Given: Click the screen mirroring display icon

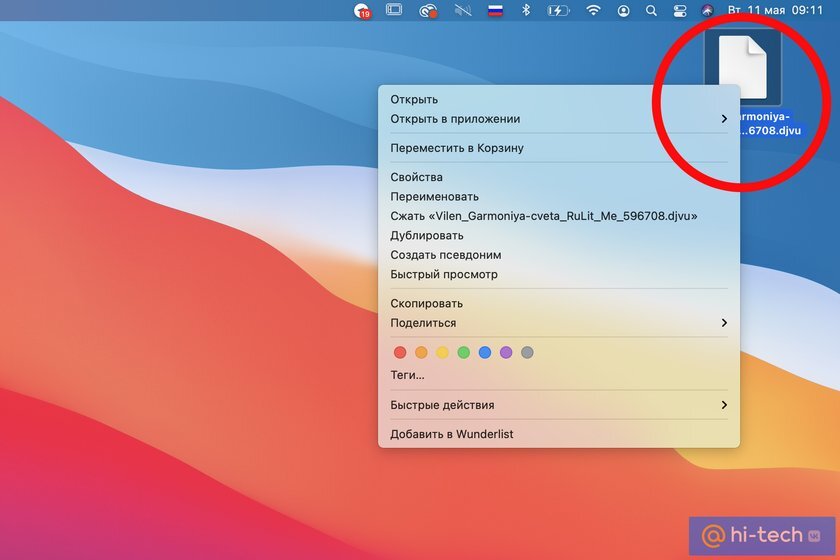Looking at the screenshot, I should (394, 10).
